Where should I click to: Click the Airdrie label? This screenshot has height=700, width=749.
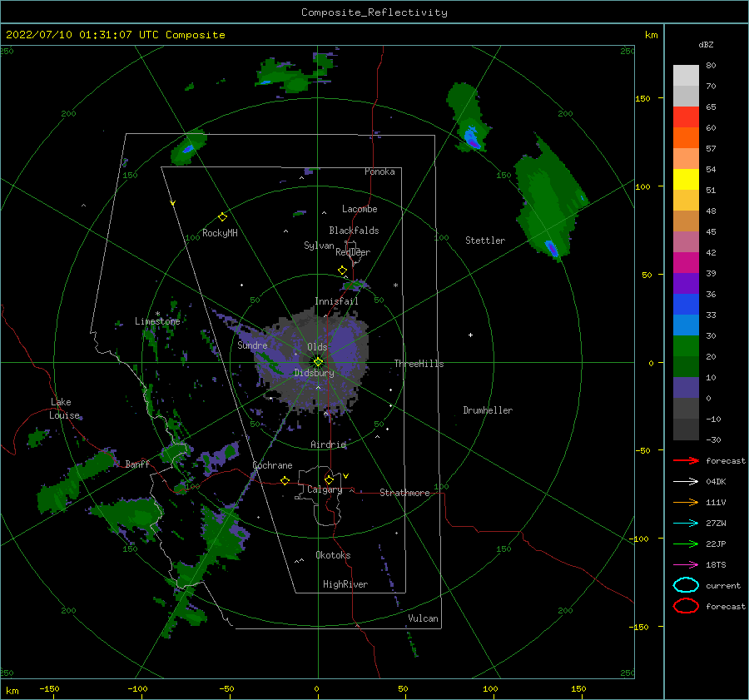coord(328,444)
